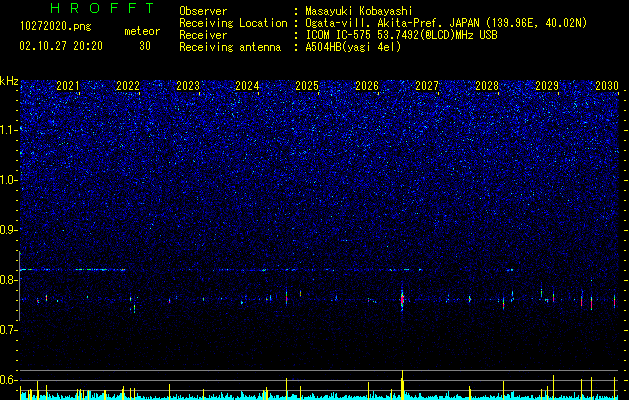Click the Ogata-vill. Akita-Pref. JAPAN location text
The image size is (629, 400).
tap(446, 23)
